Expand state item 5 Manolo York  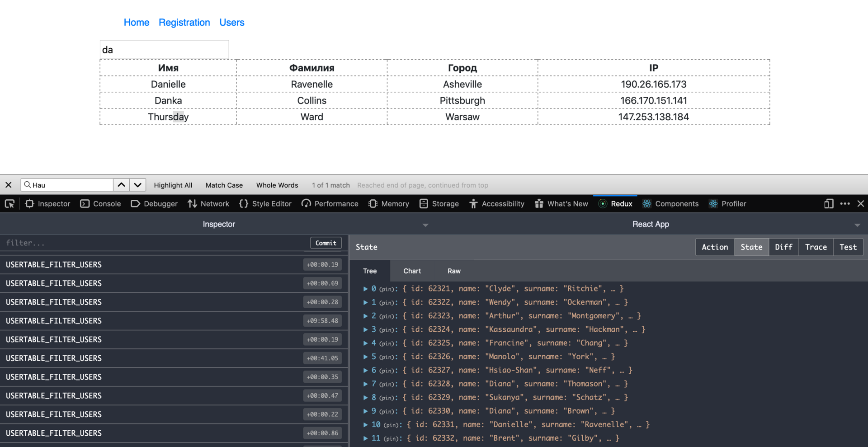365,357
